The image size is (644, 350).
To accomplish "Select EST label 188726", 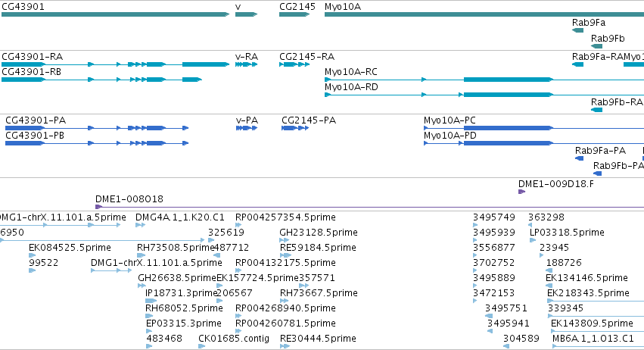I will [564, 263].
